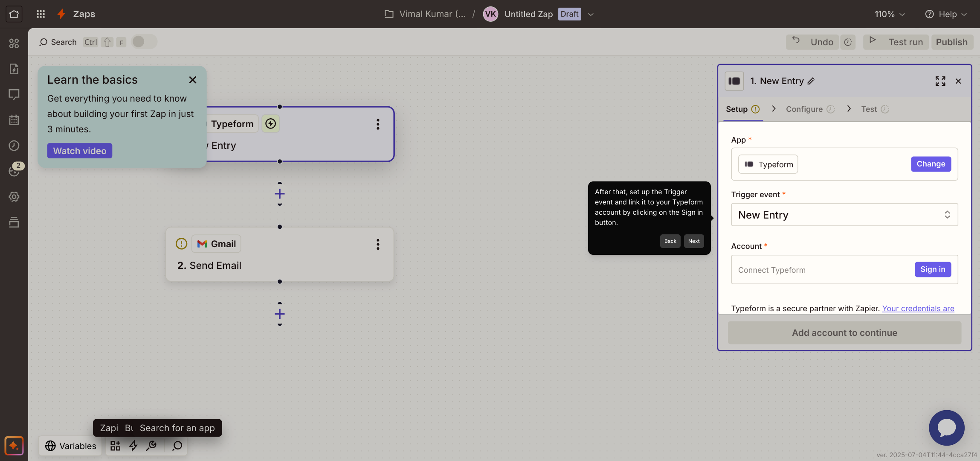Click the Untitled Zap title
This screenshot has height=461, width=980.
pyautogui.click(x=529, y=14)
